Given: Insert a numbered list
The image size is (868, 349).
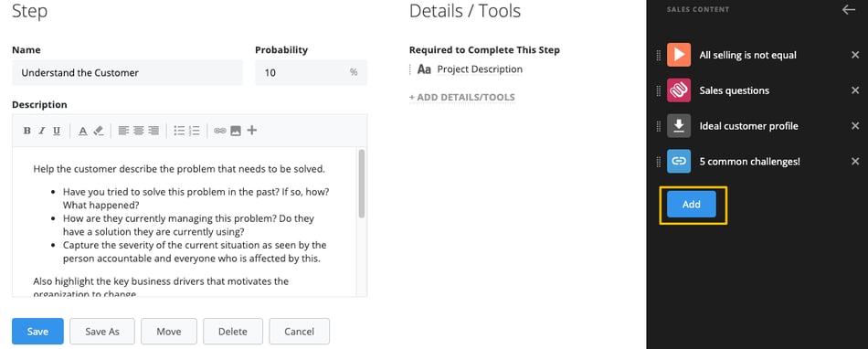Looking at the screenshot, I should pyautogui.click(x=195, y=131).
